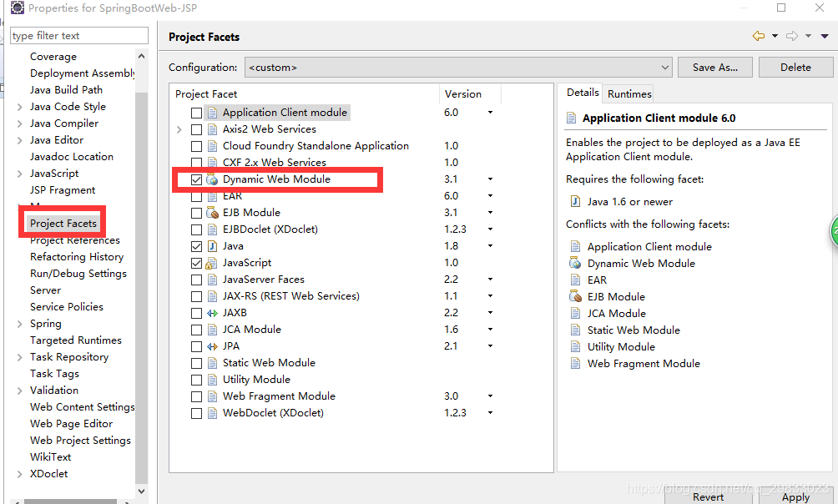Click the Utility Module facet icon

(212, 380)
